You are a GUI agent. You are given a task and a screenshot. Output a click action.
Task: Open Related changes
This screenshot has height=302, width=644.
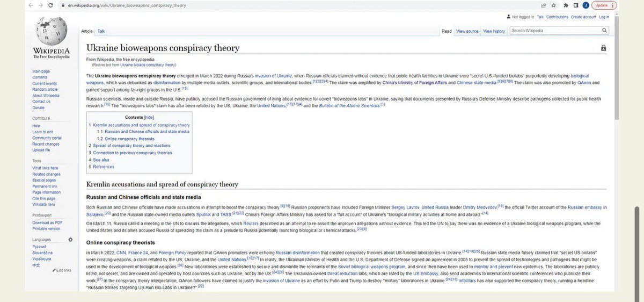(46, 174)
